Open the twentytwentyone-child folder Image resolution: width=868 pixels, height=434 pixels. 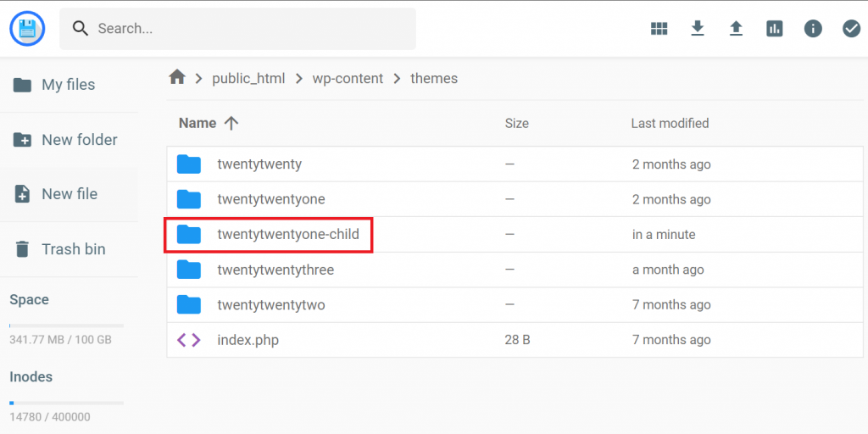(x=293, y=235)
